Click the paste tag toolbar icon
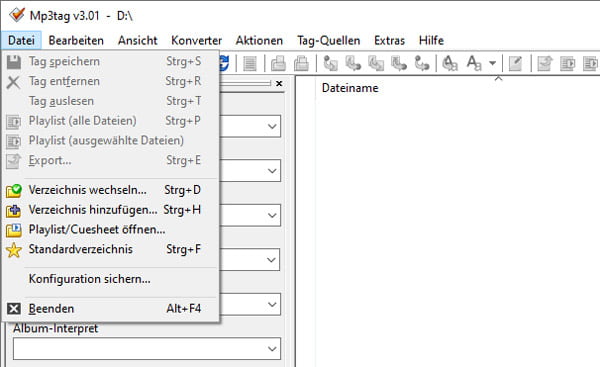The width and height of the screenshot is (600, 367). (x=301, y=64)
